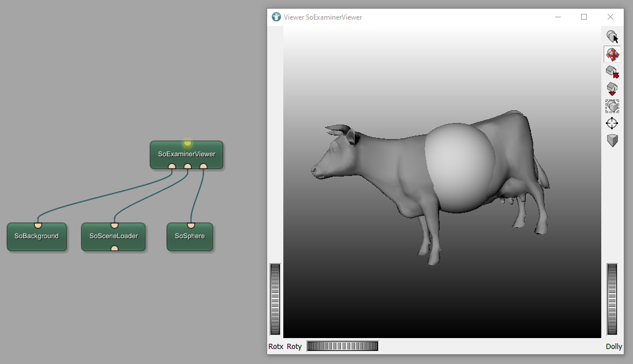The image size is (633, 364).
Task: Click the set home position icon
Action: point(612,89)
